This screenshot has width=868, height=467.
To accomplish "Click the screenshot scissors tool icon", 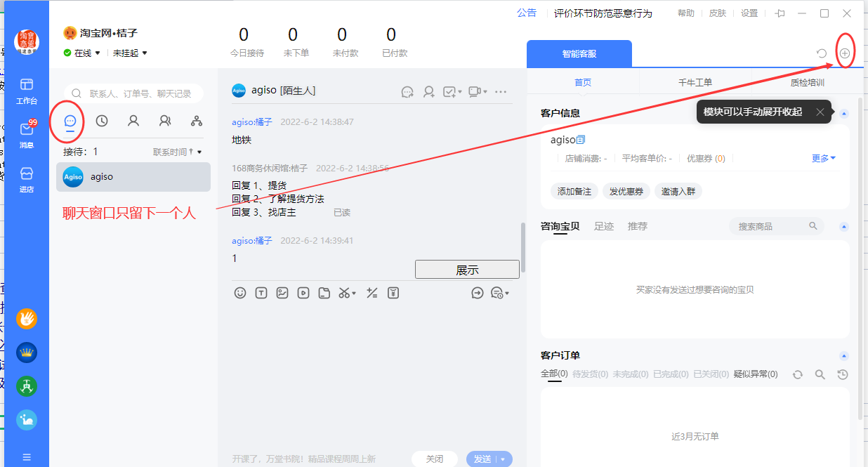I will pyautogui.click(x=345, y=293).
